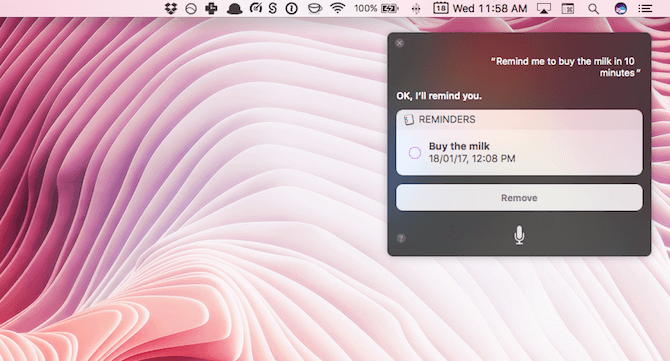Mark Buy the milk reminder complete
The height and width of the screenshot is (361, 670).
414,153
